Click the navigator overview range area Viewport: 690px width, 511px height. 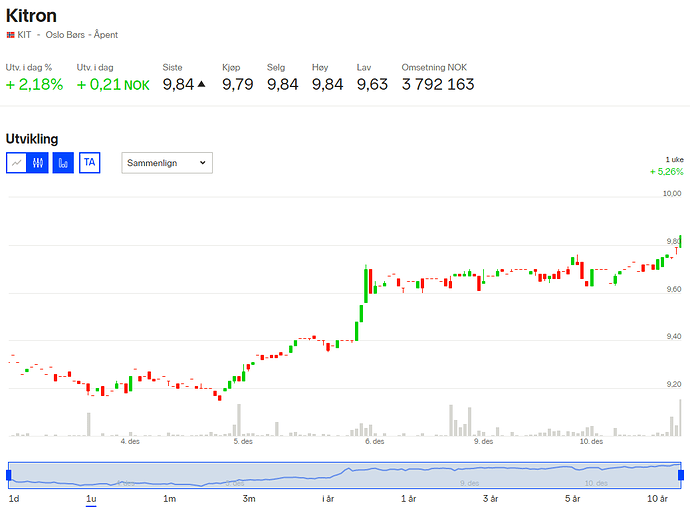click(345, 475)
